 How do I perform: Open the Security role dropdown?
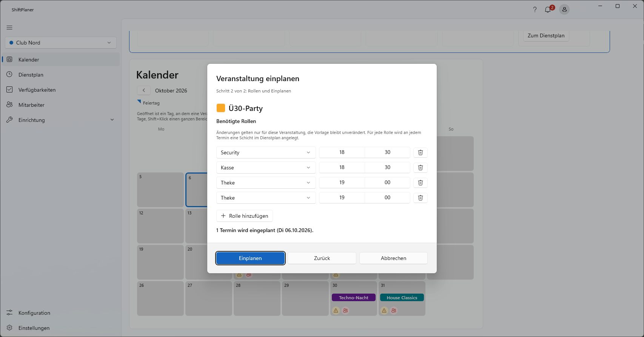point(266,152)
